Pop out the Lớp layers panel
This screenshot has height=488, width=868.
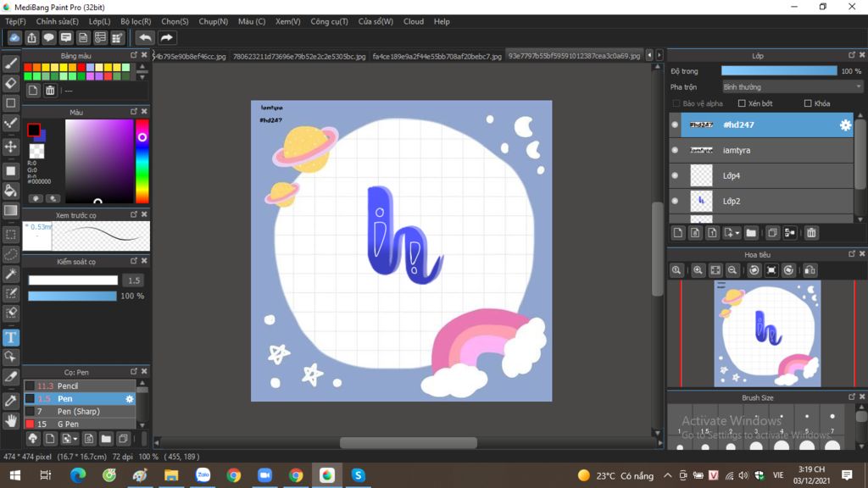(851, 55)
